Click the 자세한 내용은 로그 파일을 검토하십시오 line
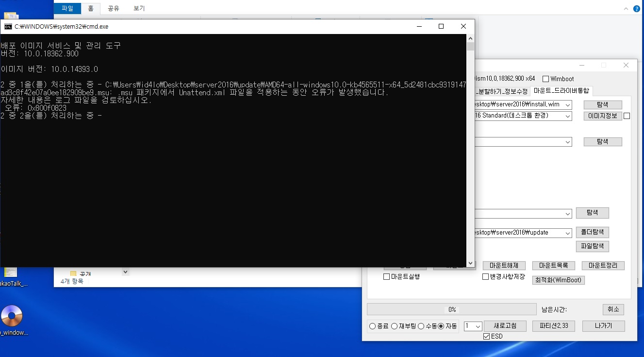 pyautogui.click(x=76, y=100)
